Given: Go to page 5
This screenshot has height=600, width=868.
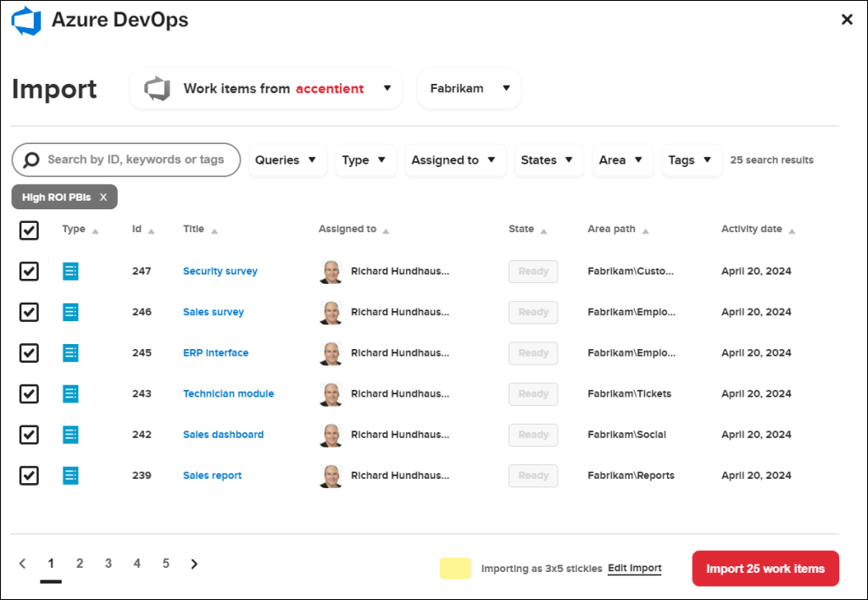Looking at the screenshot, I should (x=165, y=564).
